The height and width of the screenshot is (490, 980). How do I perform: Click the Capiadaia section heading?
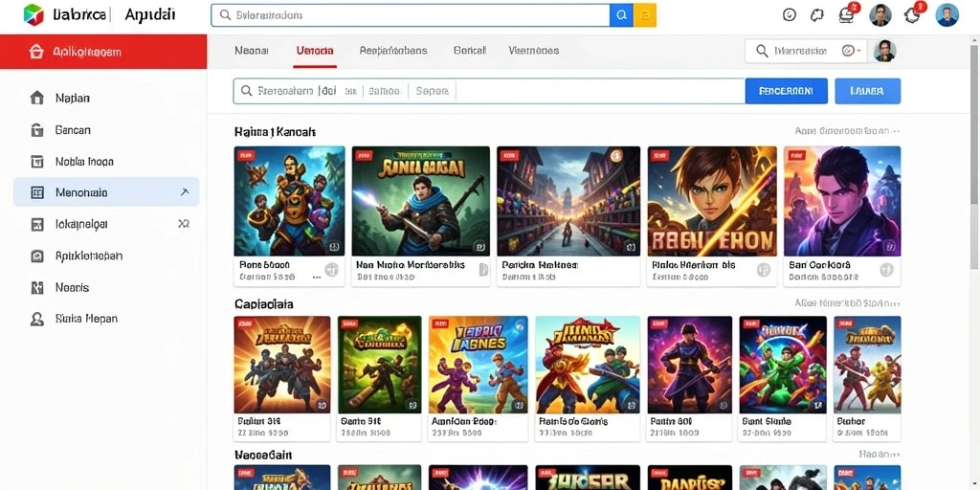coord(264,303)
